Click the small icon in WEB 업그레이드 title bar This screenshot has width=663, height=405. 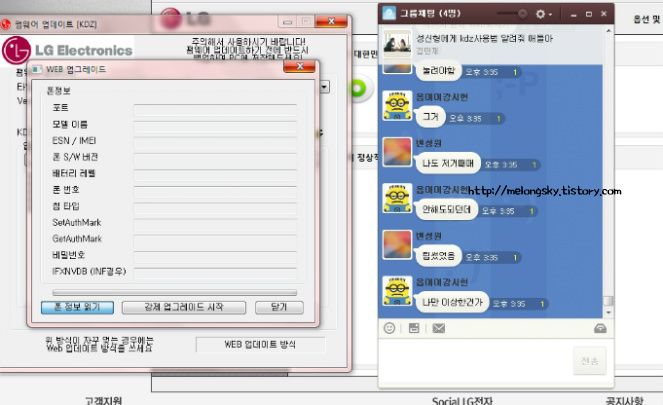point(37,69)
